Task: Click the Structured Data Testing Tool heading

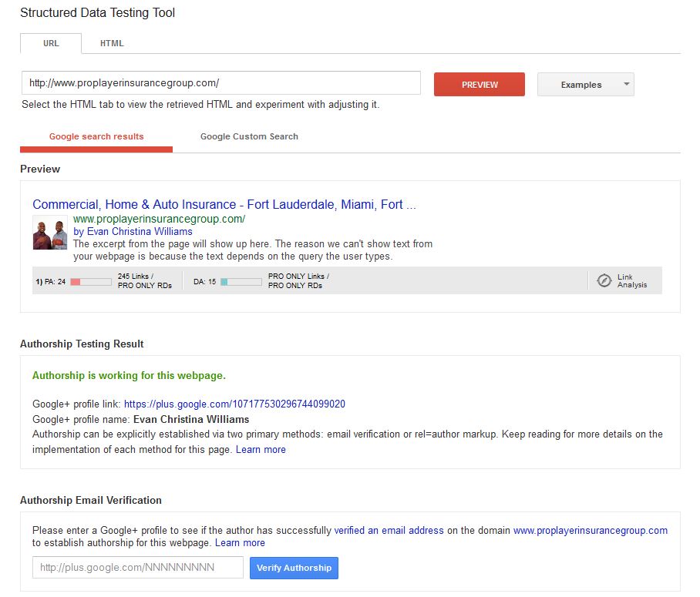Action: 97,12
